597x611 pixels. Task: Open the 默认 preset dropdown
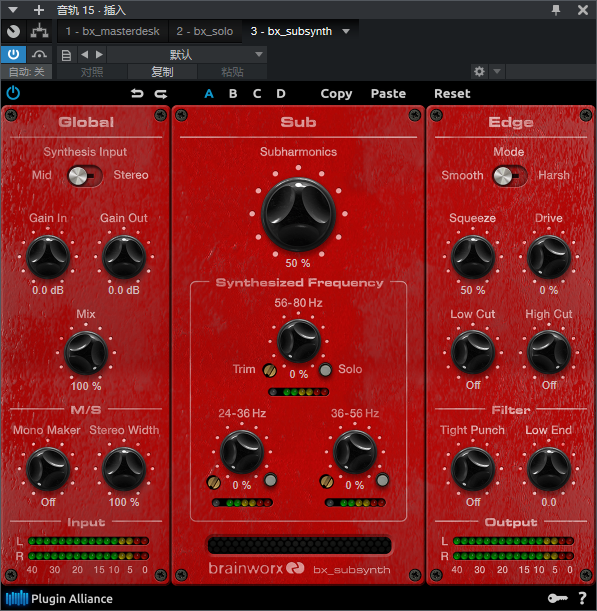187,55
